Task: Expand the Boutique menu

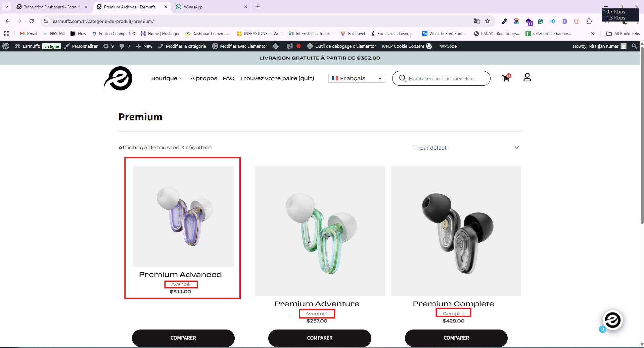Action: click(167, 78)
